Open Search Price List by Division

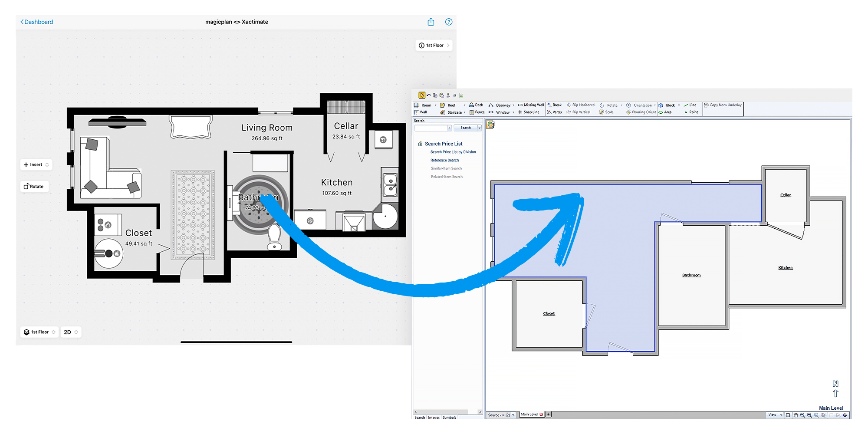point(453,152)
